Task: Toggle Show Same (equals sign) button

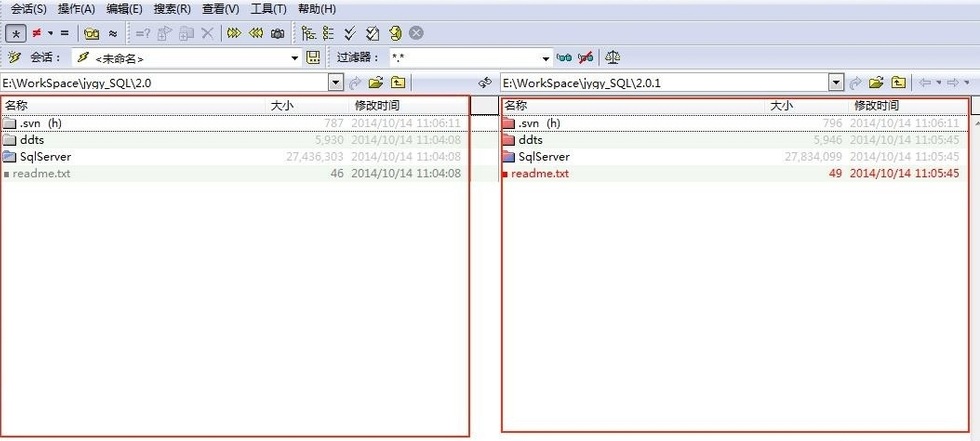Action: tap(64, 33)
